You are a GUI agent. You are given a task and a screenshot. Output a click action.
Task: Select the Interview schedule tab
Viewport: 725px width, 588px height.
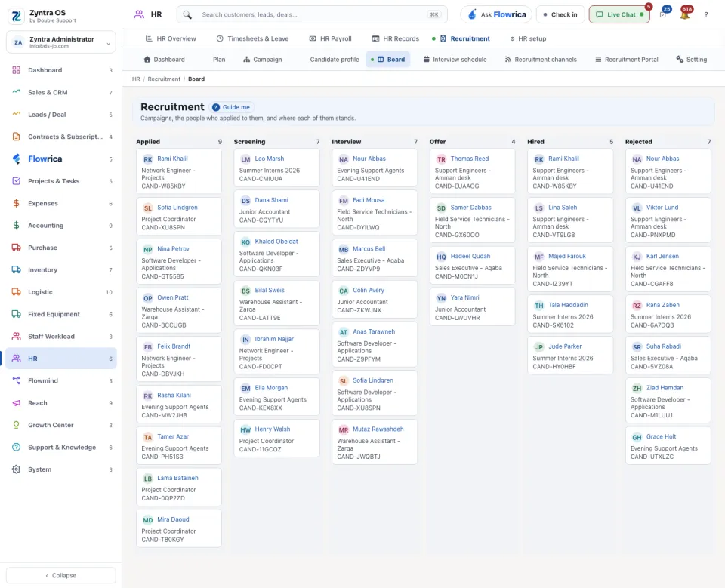(455, 60)
